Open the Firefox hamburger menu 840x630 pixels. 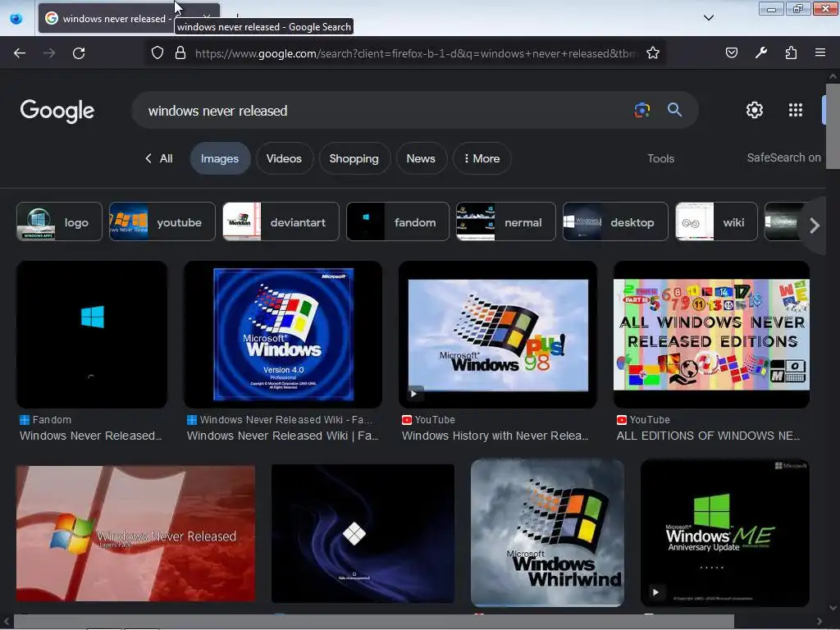[820, 52]
